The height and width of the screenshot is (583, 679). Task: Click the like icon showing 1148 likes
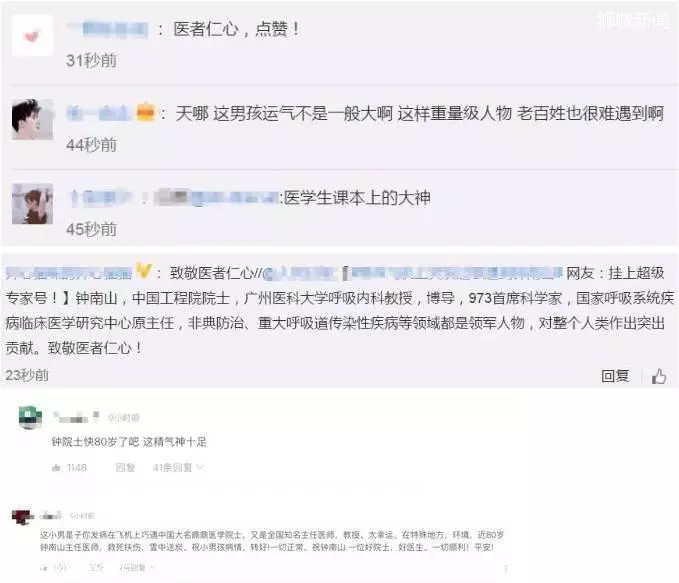point(56,468)
